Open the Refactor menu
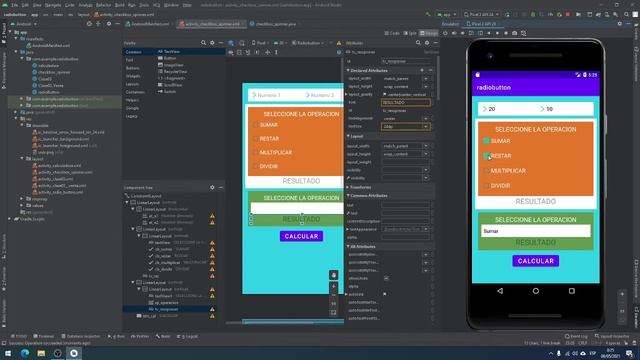 [x=103, y=5]
